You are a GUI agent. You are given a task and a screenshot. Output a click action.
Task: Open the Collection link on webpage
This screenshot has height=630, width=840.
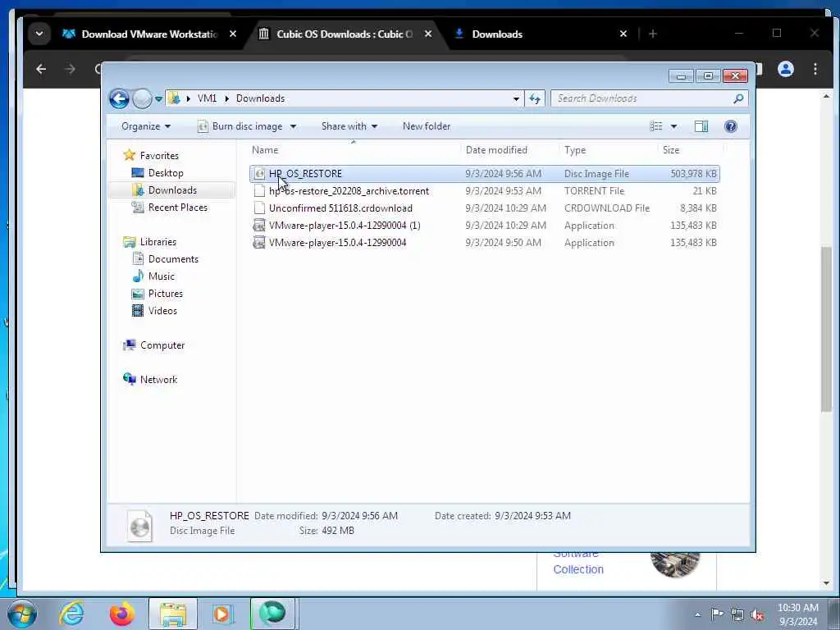coord(578,569)
